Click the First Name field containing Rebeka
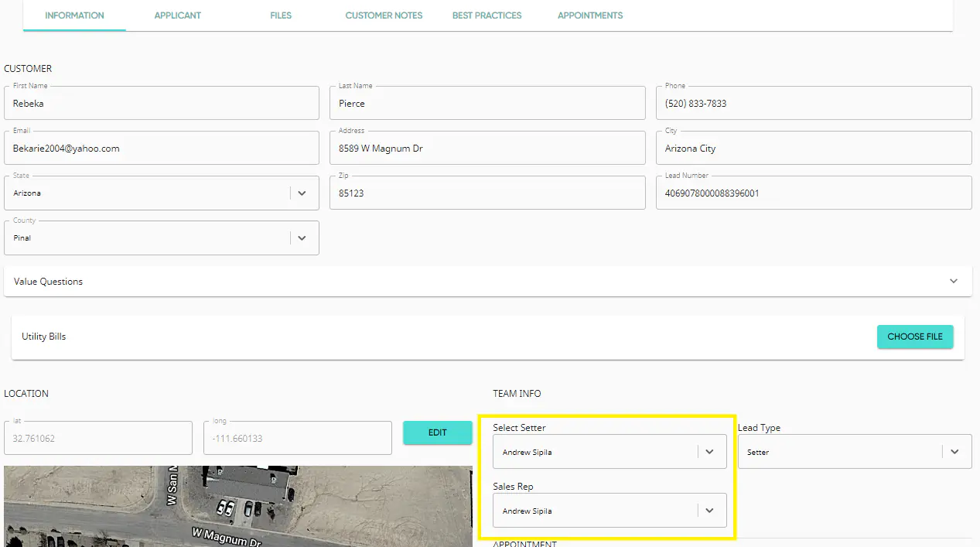The width and height of the screenshot is (980, 547). [x=162, y=103]
